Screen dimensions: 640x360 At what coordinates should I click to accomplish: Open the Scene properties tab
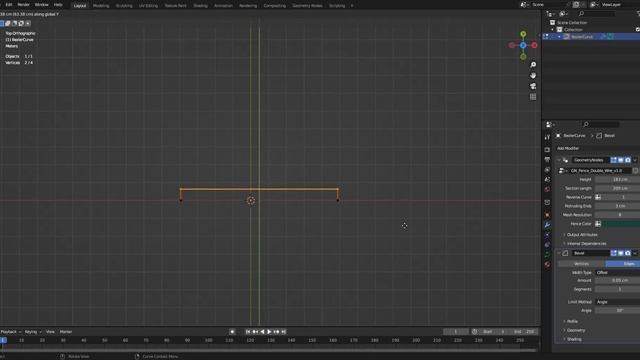pyautogui.click(x=547, y=179)
